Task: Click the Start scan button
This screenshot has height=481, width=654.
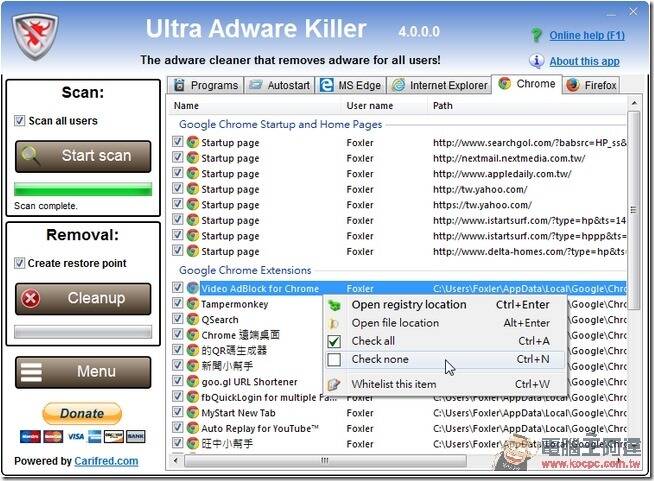Action: coord(83,156)
